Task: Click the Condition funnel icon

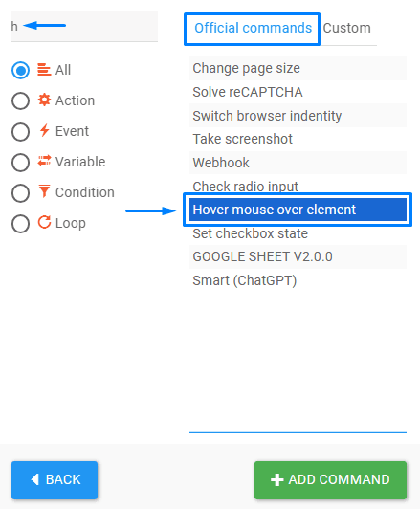Action: tap(44, 191)
